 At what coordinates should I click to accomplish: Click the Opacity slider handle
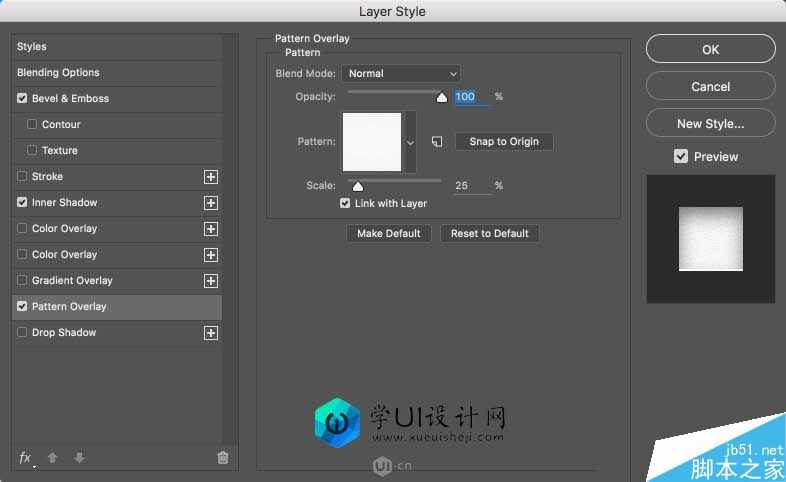click(x=442, y=97)
